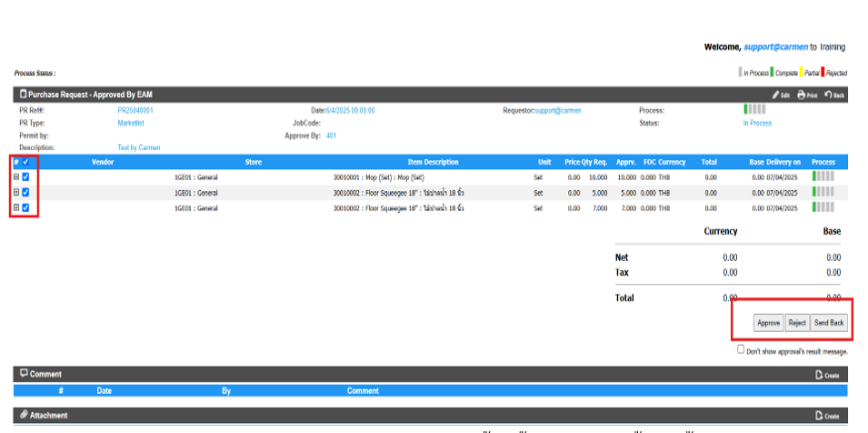
Task: Click the Purchase Request clipboard icon
Action: point(23,94)
